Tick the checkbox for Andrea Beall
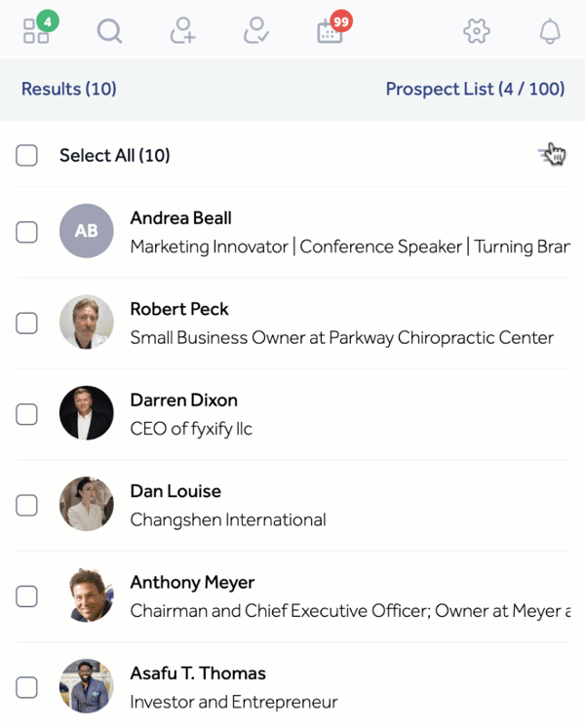Screen dimensions: 585x728 pyautogui.click(x=26, y=232)
